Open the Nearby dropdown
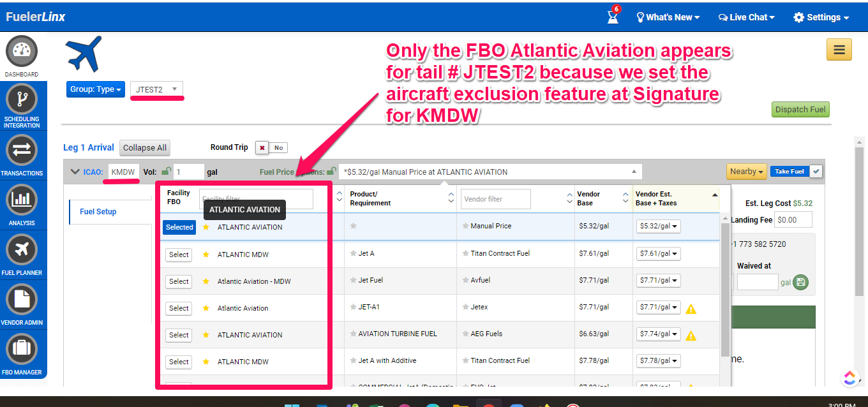868x407 pixels. pos(747,171)
